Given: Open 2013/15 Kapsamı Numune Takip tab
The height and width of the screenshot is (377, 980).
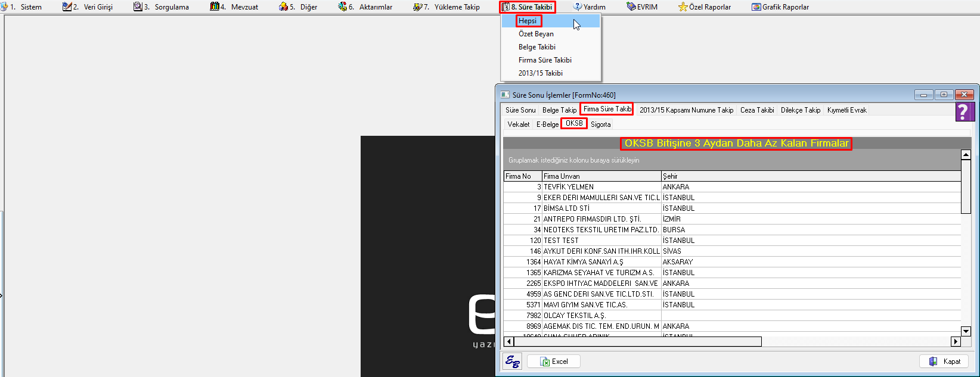Looking at the screenshot, I should click(686, 110).
